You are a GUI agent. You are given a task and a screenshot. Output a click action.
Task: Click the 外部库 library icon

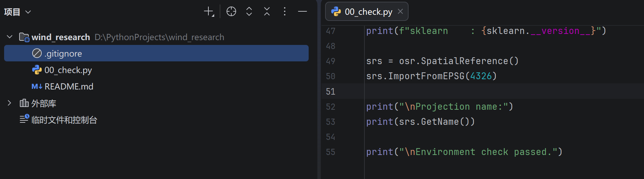[24, 103]
